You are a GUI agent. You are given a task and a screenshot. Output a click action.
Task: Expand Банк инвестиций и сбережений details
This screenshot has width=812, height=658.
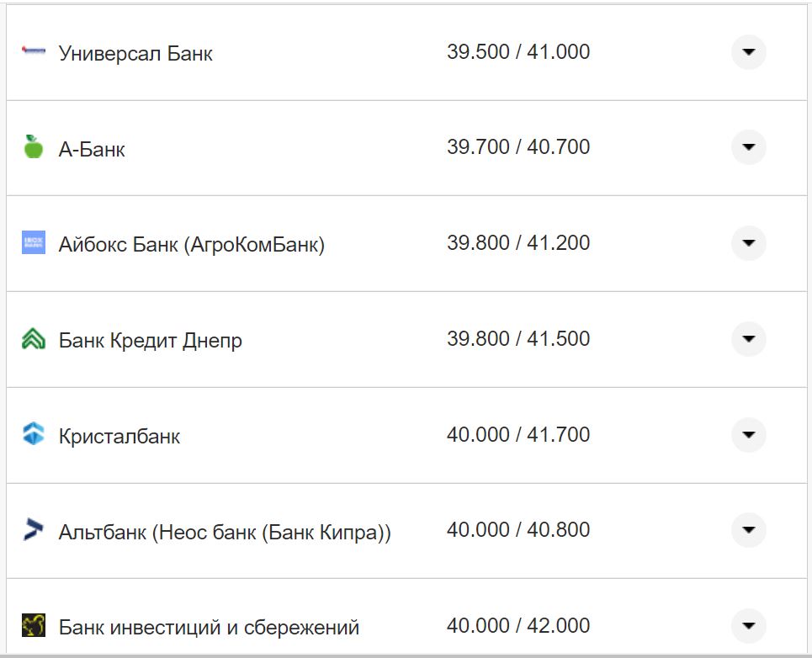pyautogui.click(x=748, y=626)
